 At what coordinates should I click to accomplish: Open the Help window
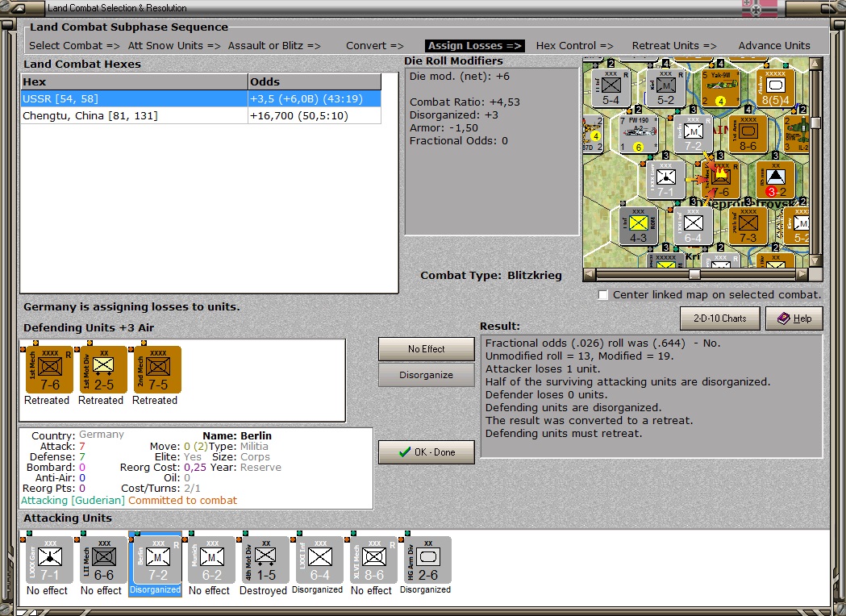pos(794,318)
